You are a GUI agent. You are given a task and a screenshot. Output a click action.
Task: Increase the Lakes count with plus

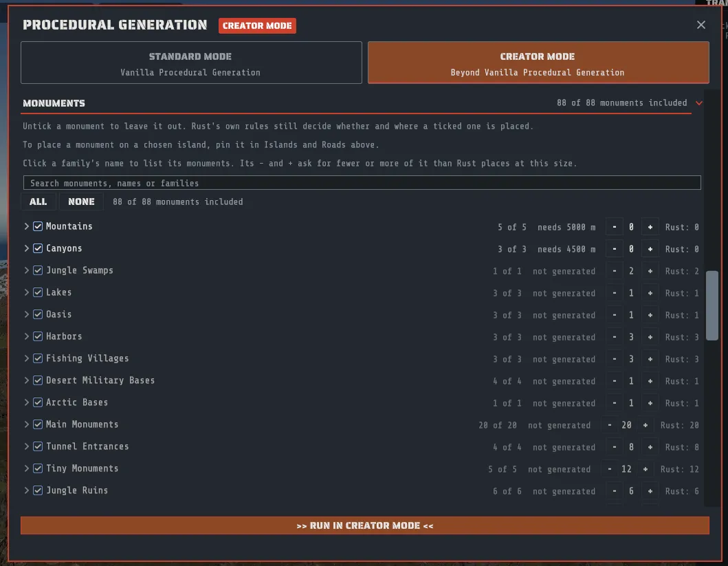650,293
